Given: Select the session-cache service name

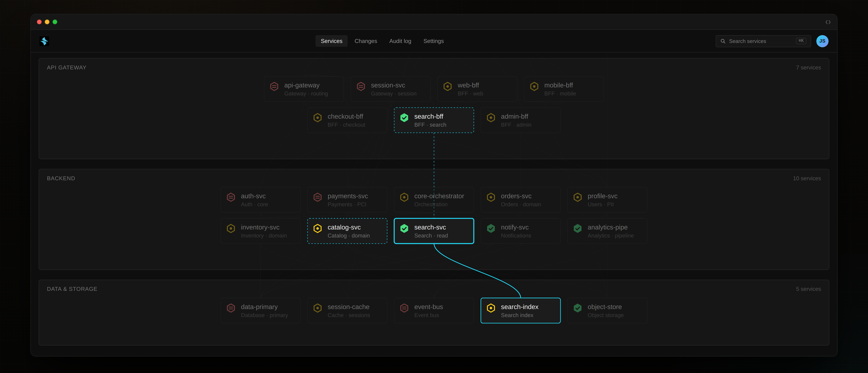Looking at the screenshot, I should (348, 307).
